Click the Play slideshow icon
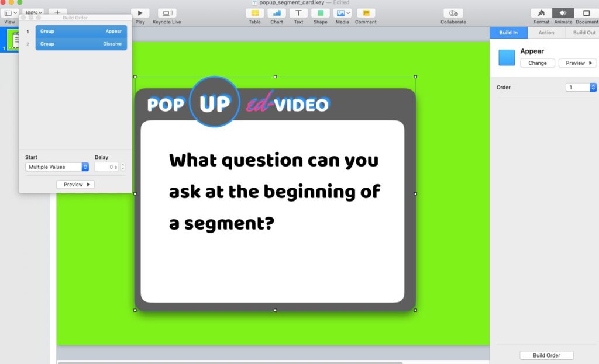599x364 pixels. pyautogui.click(x=140, y=13)
